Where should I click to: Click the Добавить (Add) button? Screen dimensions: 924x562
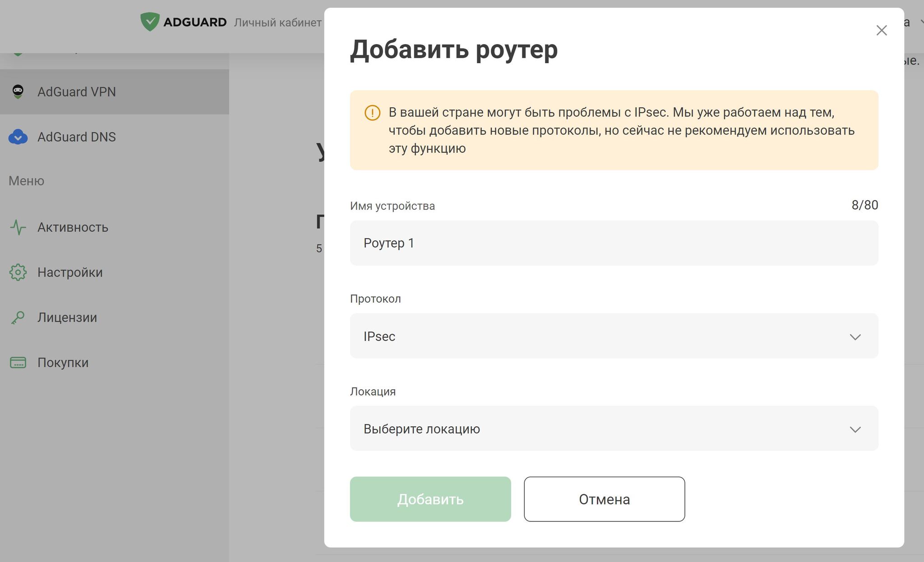click(430, 499)
